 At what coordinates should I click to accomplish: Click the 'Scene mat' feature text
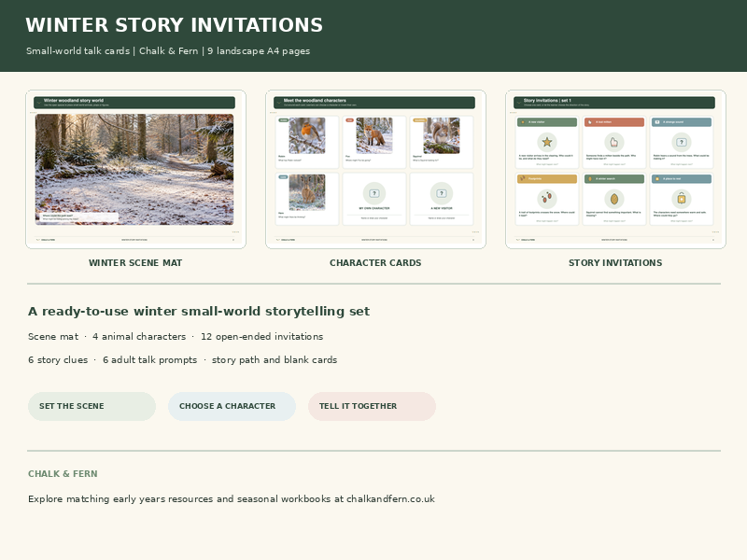[x=53, y=337]
